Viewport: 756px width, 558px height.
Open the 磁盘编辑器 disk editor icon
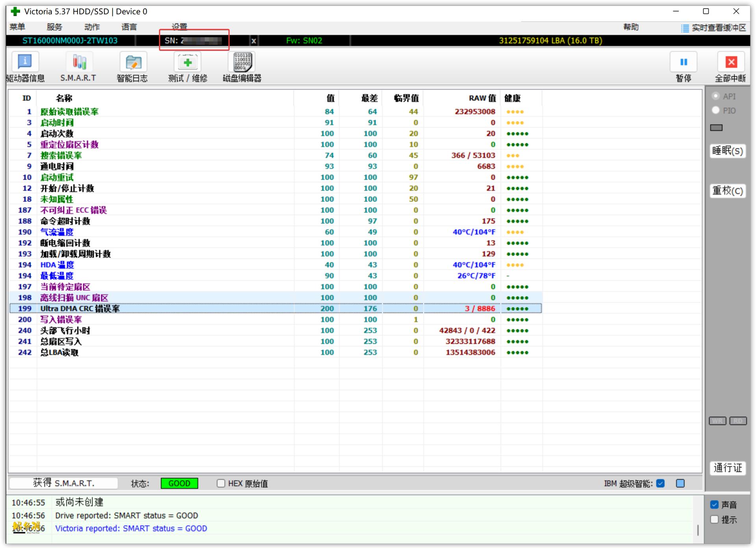tap(242, 62)
